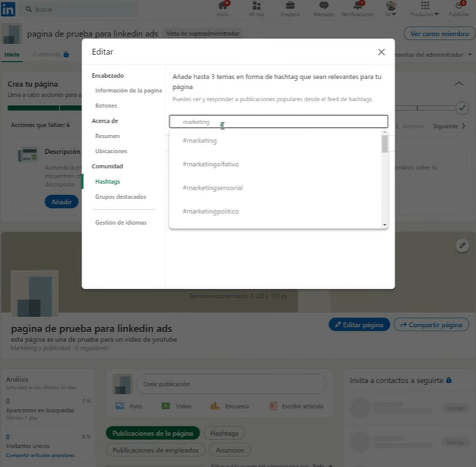Click the Editar página button
This screenshot has width=476, height=467.
[359, 325]
